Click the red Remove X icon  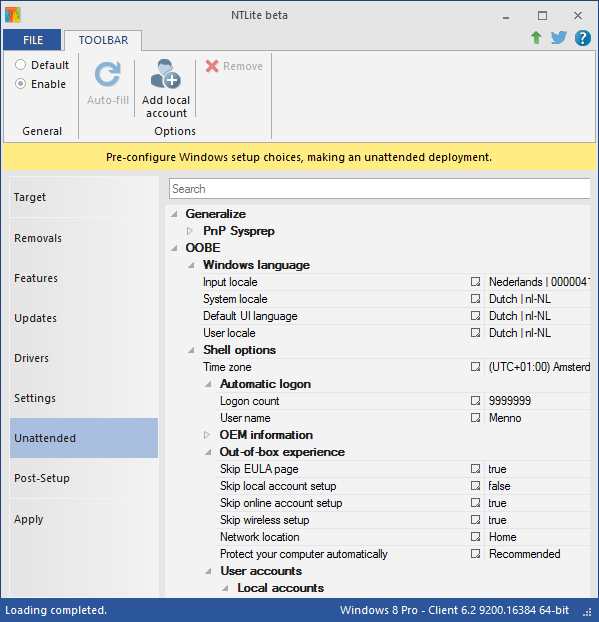coord(212,66)
